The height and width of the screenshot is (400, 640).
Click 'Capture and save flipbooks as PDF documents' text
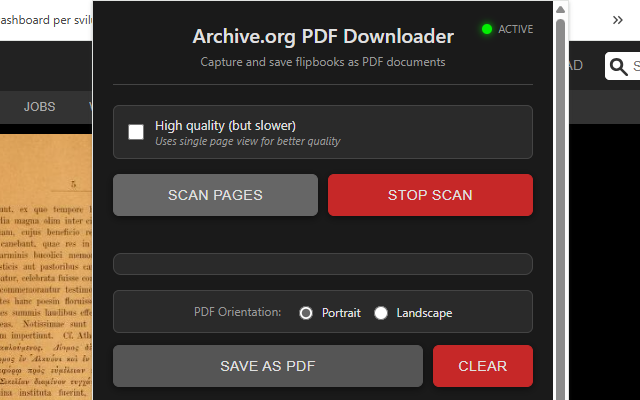[x=323, y=62]
